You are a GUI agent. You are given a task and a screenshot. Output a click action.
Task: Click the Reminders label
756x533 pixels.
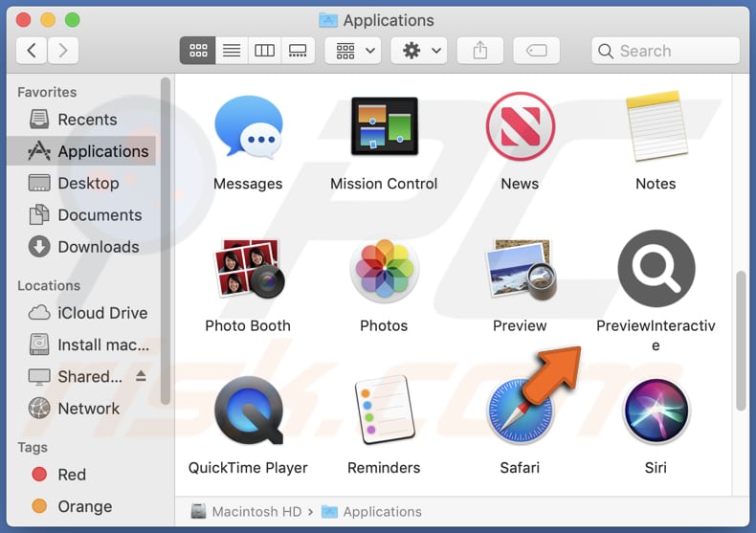coord(385,468)
